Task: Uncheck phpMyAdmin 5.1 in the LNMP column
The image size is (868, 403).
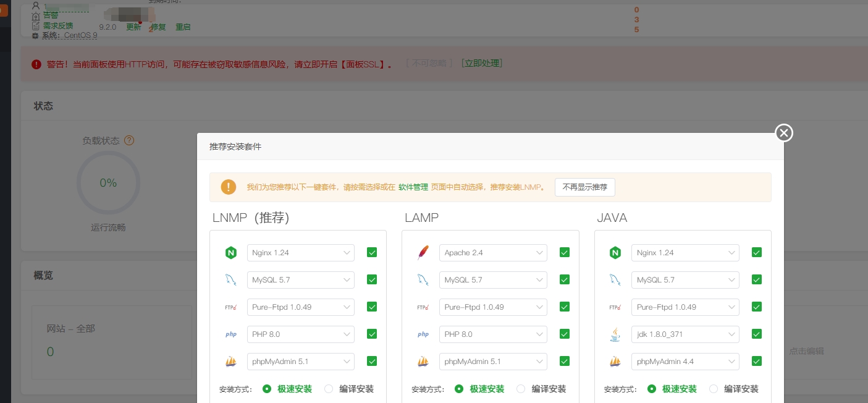Action: point(372,361)
